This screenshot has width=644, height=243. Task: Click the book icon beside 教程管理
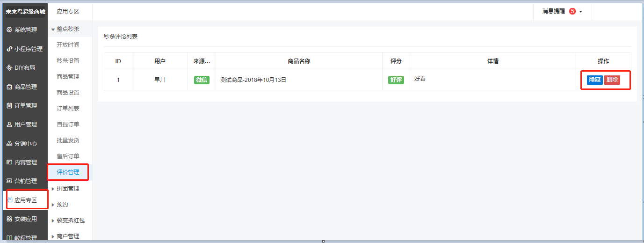coord(9,238)
